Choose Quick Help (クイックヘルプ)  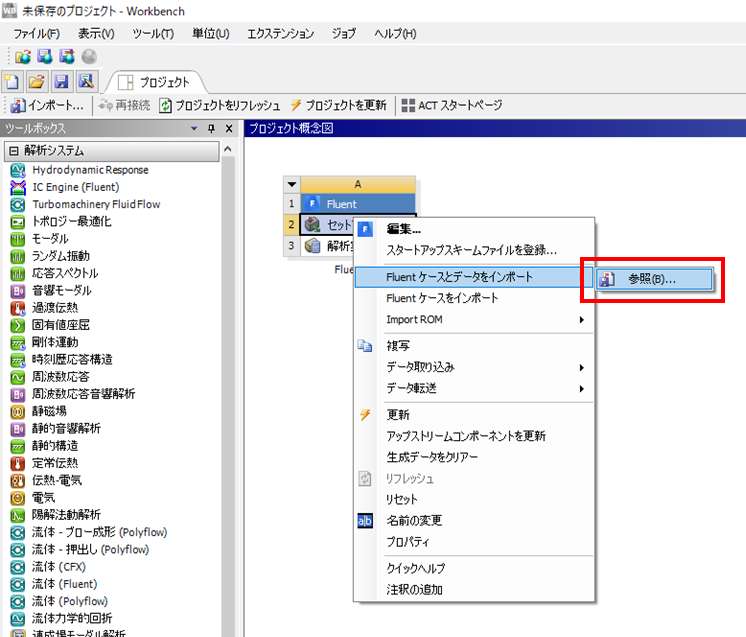(474, 568)
